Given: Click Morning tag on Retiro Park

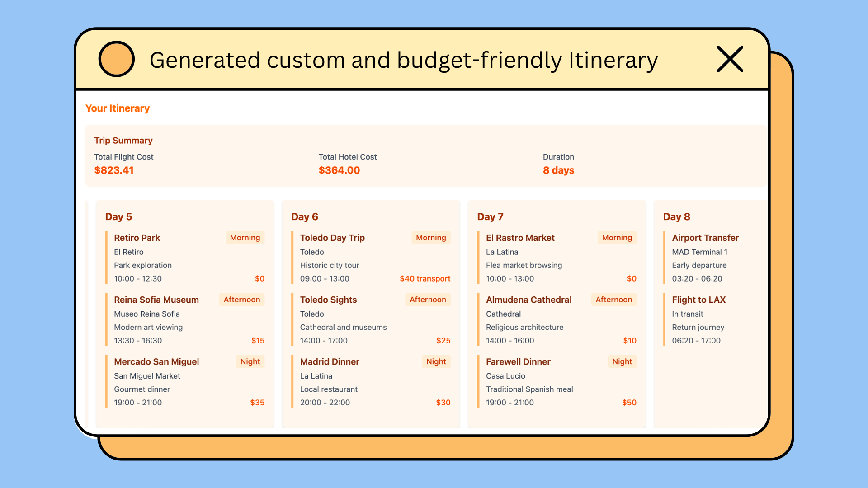Looking at the screenshot, I should [x=245, y=238].
